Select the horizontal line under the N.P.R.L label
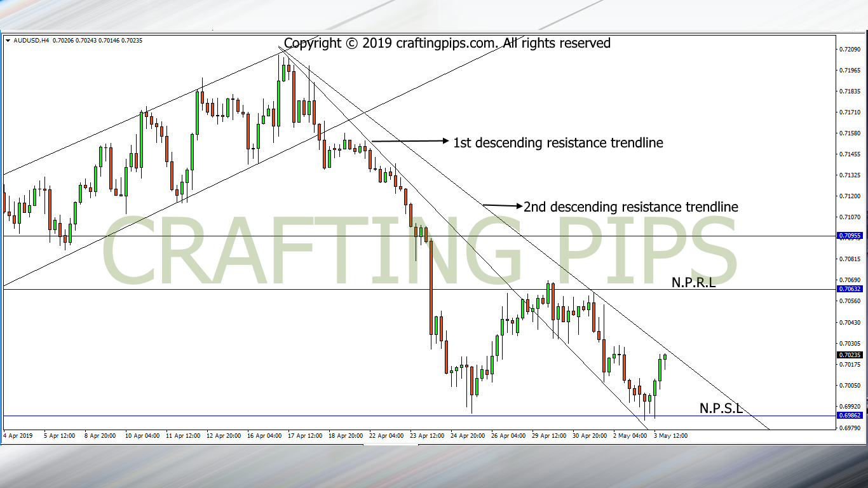The image size is (868, 488). [x=418, y=289]
